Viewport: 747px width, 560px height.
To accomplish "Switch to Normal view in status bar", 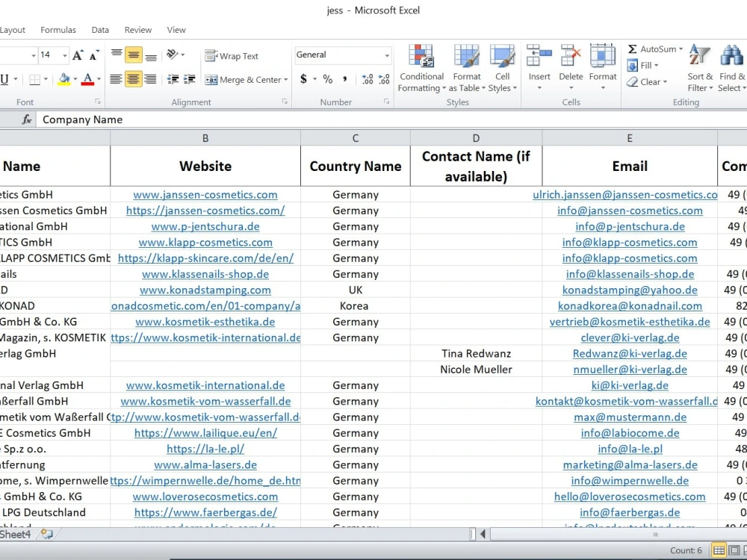I will [x=719, y=550].
